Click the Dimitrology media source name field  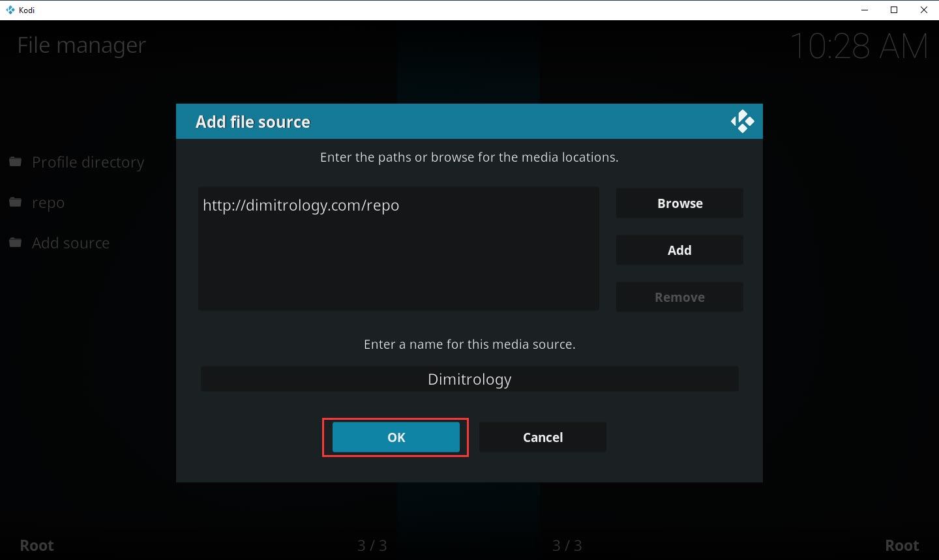(x=469, y=379)
